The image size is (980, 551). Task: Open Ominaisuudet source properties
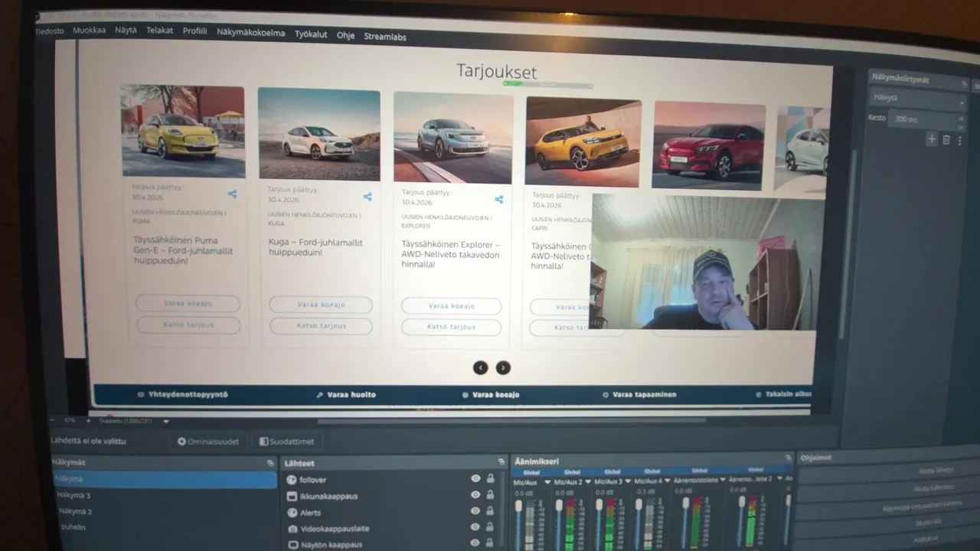[x=208, y=442]
